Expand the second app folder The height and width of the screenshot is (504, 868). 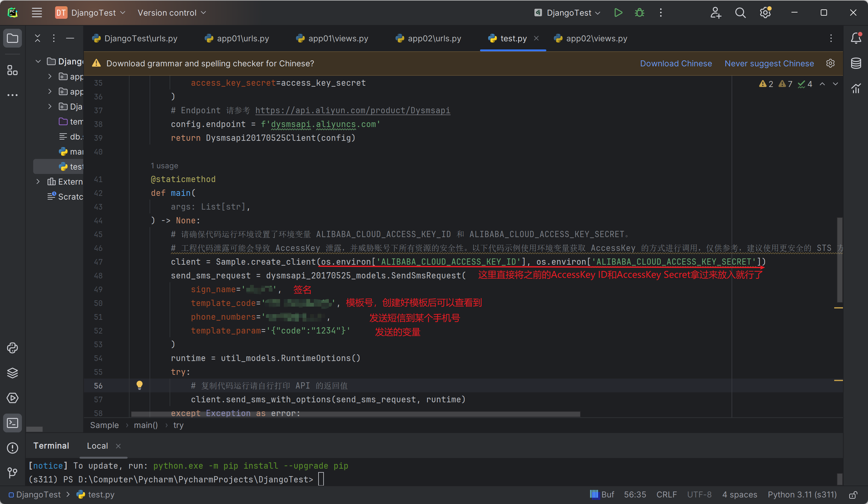click(x=50, y=91)
